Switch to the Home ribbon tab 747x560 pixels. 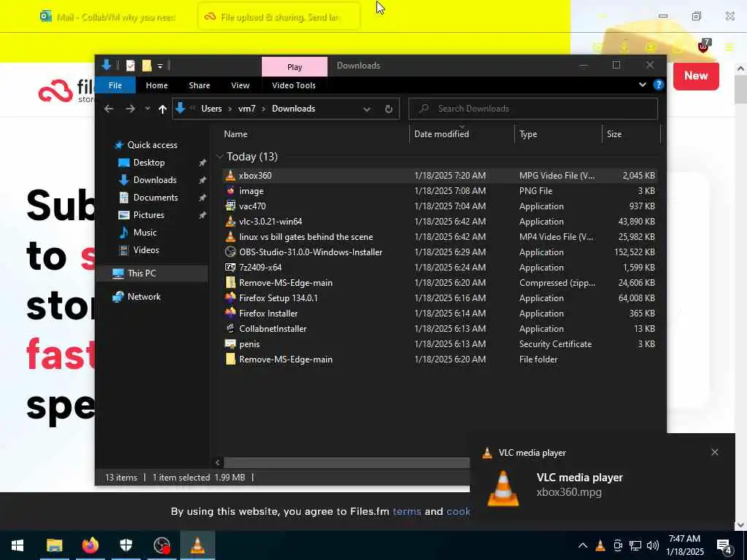tap(157, 85)
